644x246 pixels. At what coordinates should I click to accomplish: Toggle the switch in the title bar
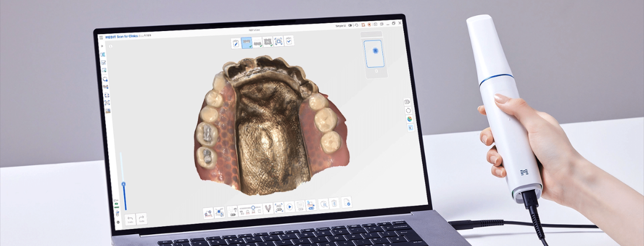[x=350, y=26]
